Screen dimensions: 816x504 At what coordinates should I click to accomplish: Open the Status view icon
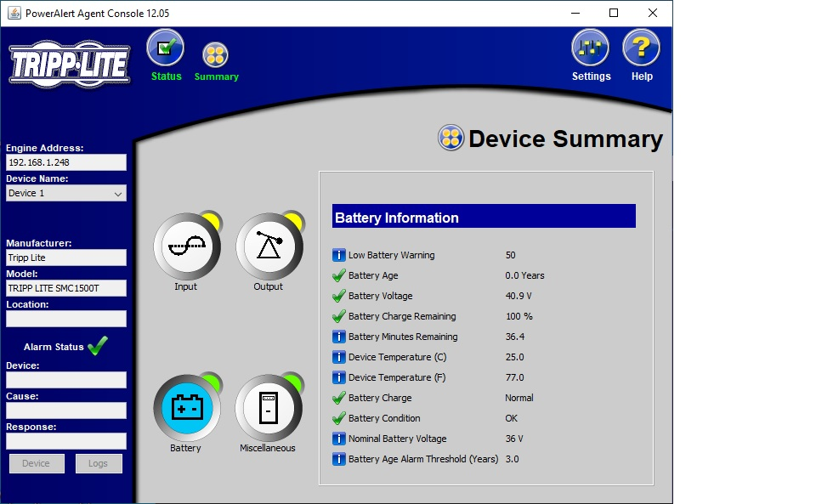point(166,48)
